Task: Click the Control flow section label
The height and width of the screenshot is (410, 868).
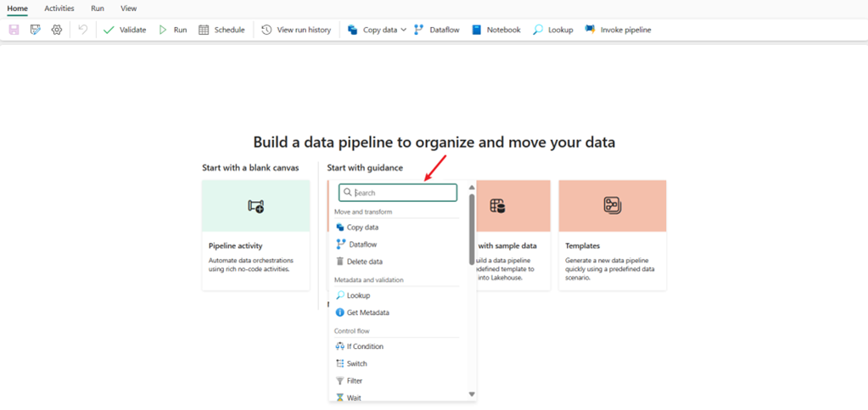Action: click(351, 331)
